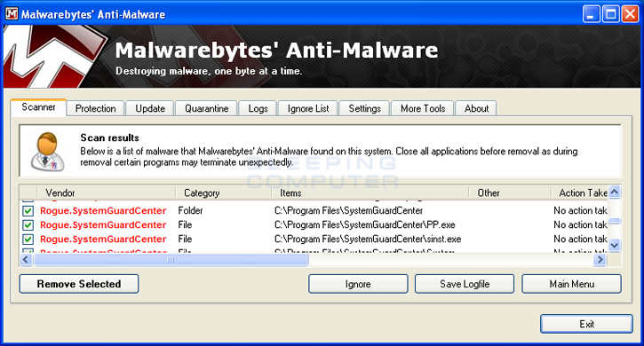
Task: Click the doctor icon beside Scan results
Action: tap(48, 152)
